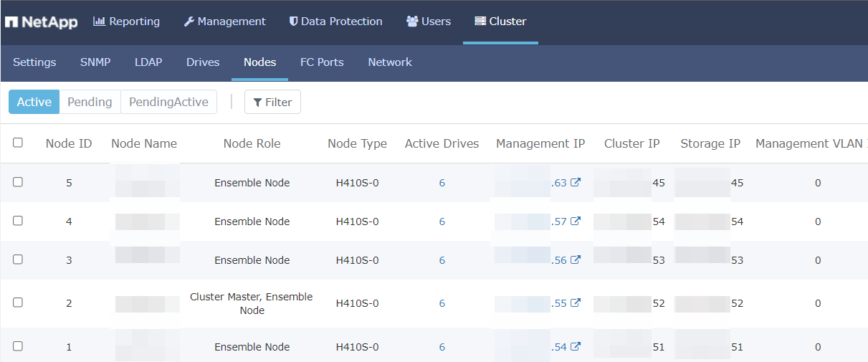Open external link icon for .54 management IP
The image size is (868, 362).
click(576, 347)
